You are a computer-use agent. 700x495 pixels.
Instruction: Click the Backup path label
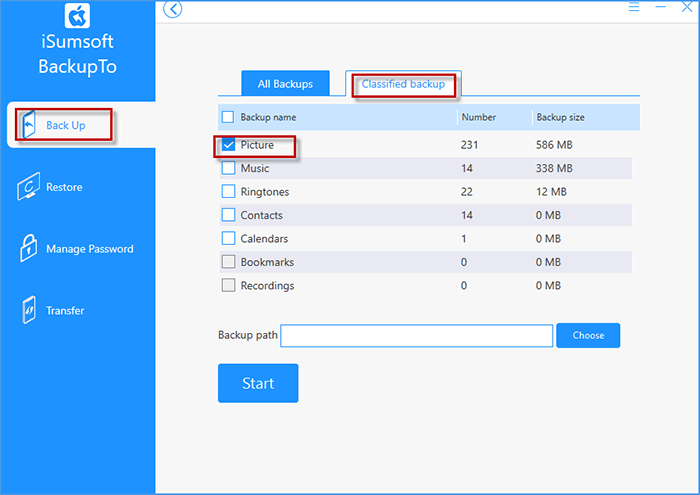point(248,335)
